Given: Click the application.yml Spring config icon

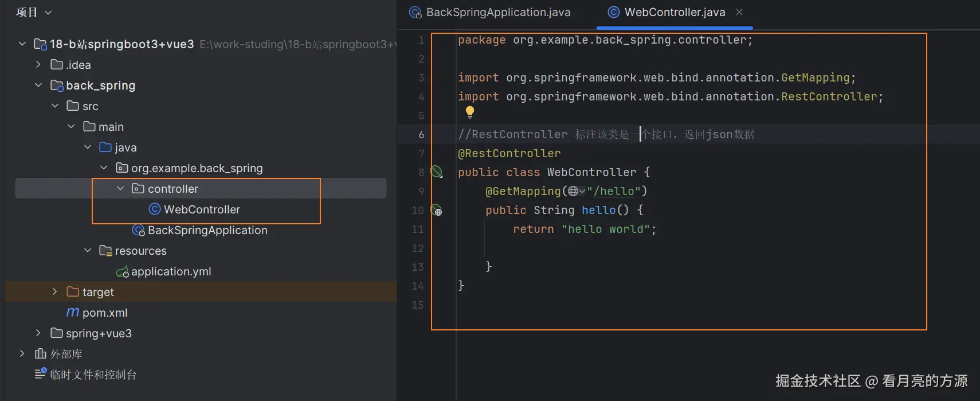Looking at the screenshot, I should [x=122, y=271].
